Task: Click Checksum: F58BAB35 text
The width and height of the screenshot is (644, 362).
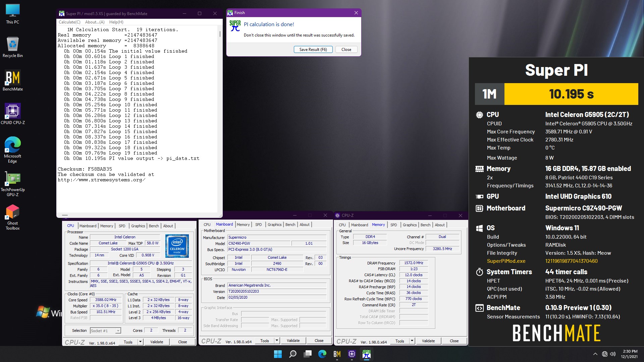Action: [x=85, y=169]
